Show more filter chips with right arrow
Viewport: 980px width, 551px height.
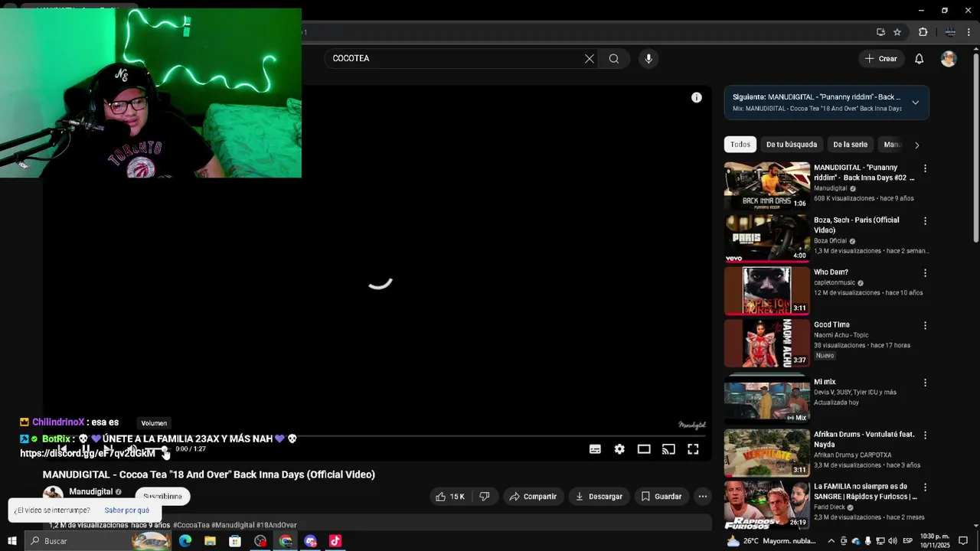[x=916, y=145]
